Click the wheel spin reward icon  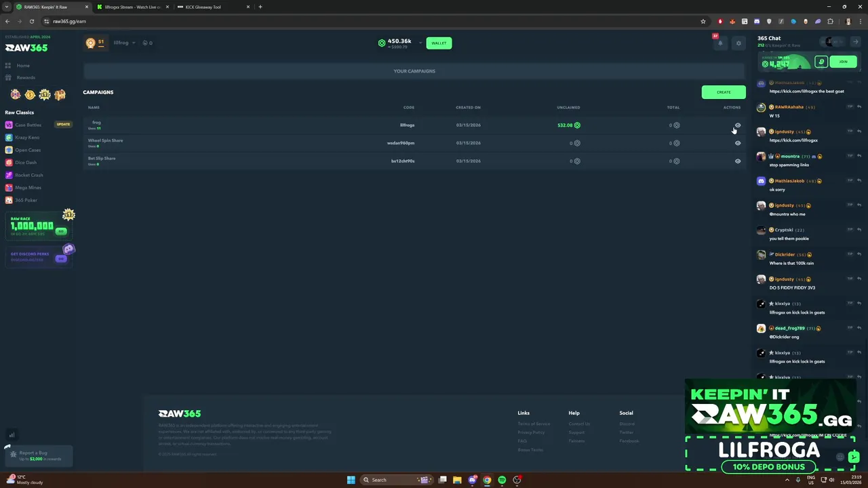pos(16,95)
